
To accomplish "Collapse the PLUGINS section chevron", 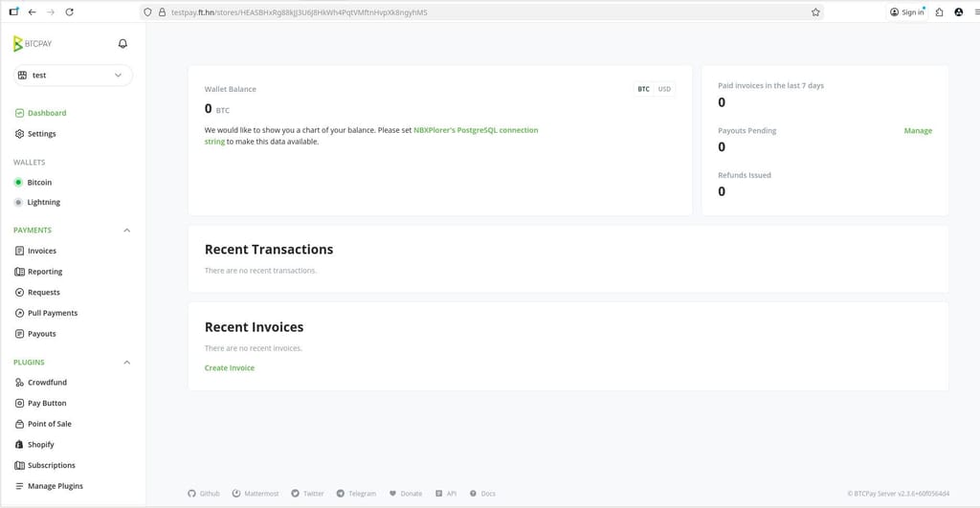I will [x=127, y=363].
